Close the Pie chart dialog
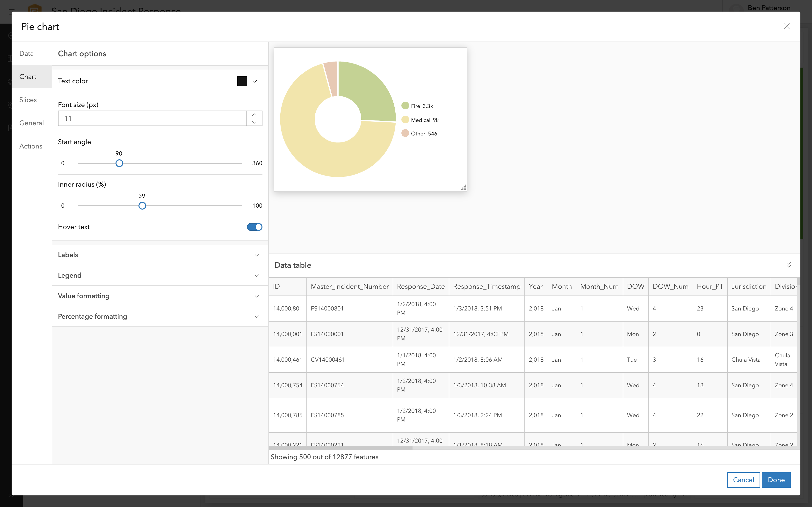The image size is (812, 507). [786, 27]
